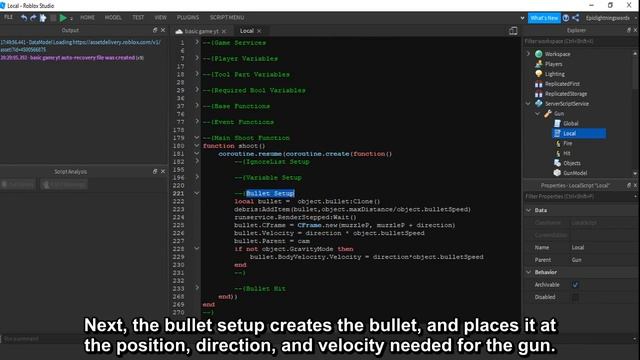Switch to the HOME ribbon tab

point(87,18)
